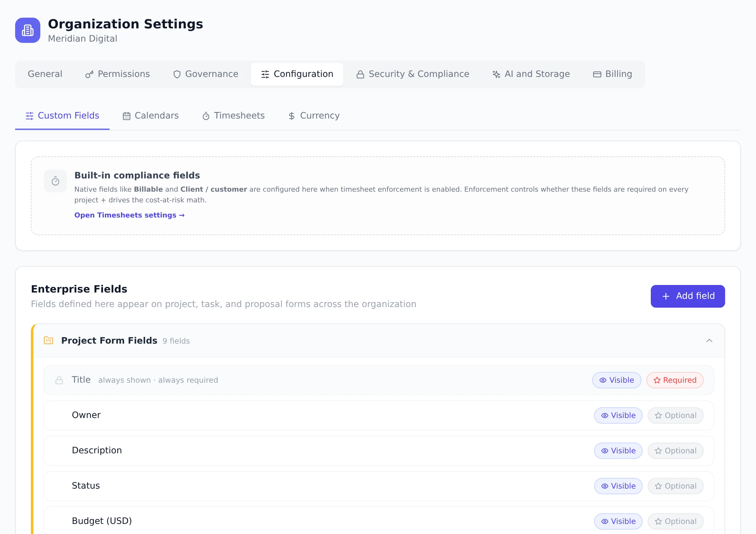The width and height of the screenshot is (756, 534).
Task: Open the Currency sub-tab
Action: (314, 116)
